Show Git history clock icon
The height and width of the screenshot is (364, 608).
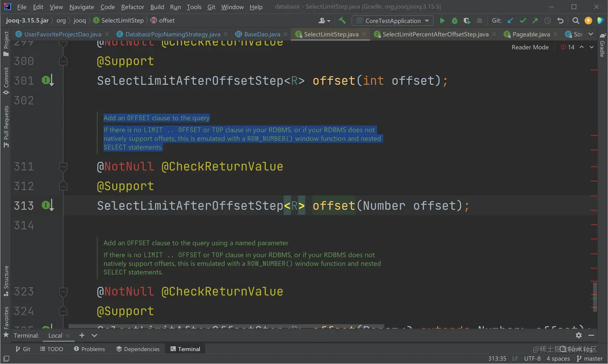click(548, 20)
